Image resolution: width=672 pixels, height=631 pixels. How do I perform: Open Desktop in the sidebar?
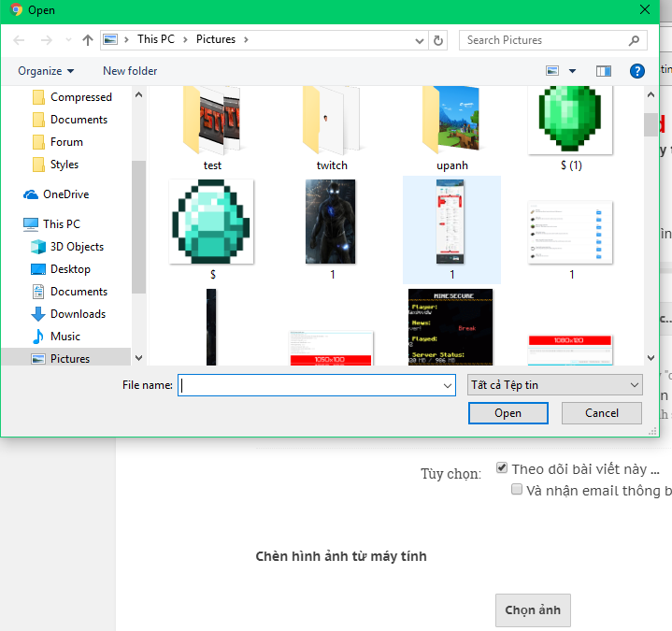coord(61,269)
